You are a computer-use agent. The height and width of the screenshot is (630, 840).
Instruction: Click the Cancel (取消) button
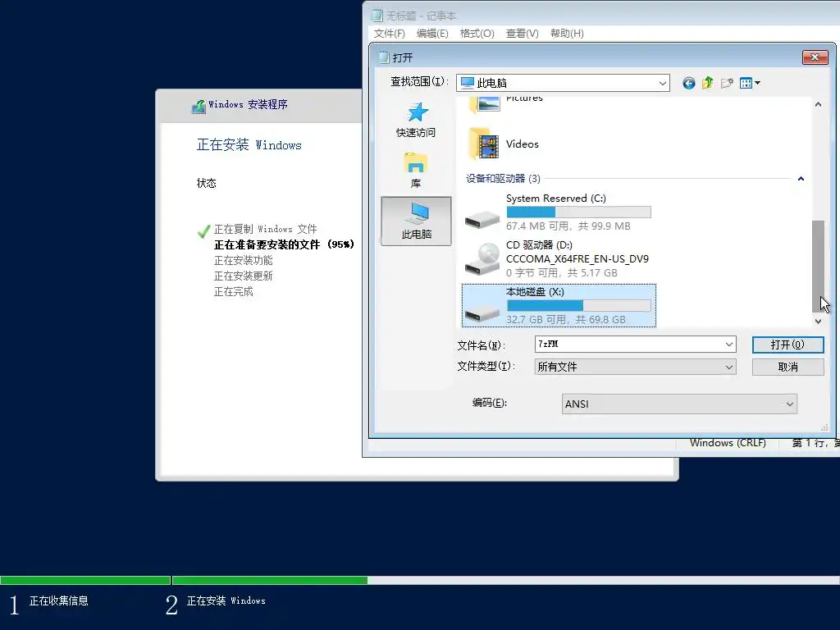click(x=787, y=367)
